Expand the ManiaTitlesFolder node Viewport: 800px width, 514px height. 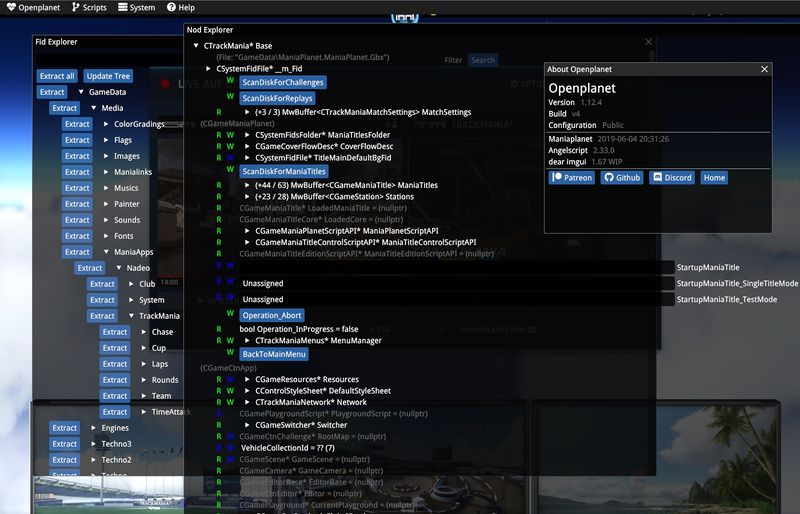247,135
